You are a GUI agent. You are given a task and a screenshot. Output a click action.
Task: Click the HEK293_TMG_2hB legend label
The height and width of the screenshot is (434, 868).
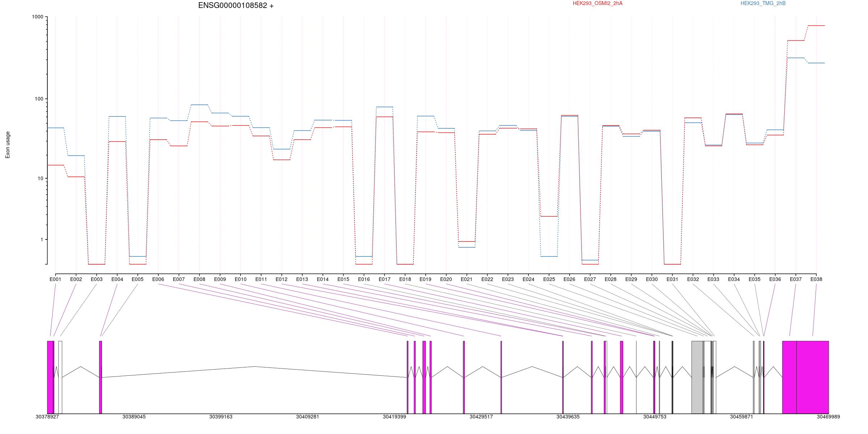(763, 3)
